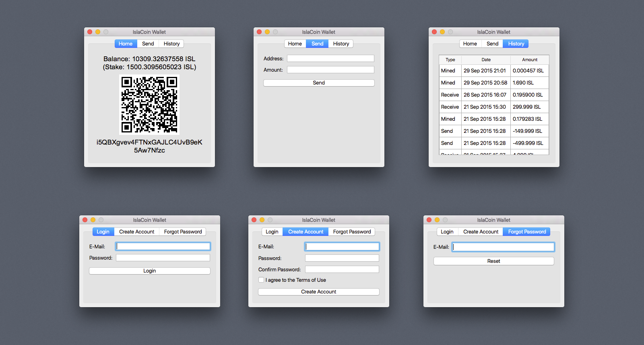Select the highlighted Forgot Password tab
Screen dimensions: 644x345
coord(527,232)
